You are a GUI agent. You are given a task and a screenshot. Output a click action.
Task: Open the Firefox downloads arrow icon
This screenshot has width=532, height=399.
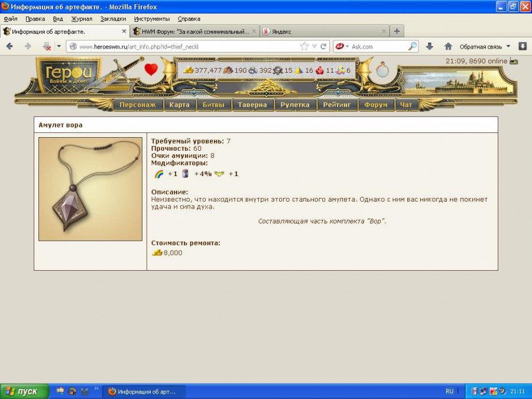[430, 46]
